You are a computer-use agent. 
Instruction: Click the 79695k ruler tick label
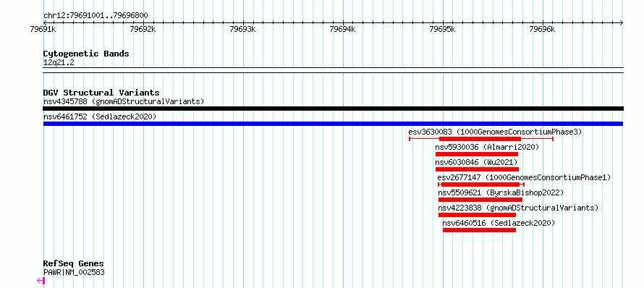(x=442, y=29)
